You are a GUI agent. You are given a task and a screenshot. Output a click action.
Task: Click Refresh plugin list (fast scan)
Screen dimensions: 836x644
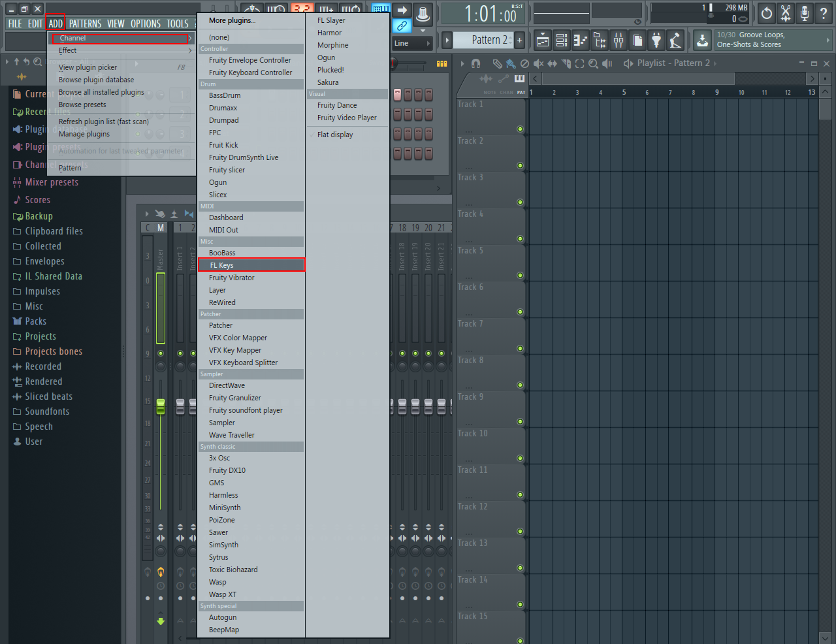click(x=104, y=121)
